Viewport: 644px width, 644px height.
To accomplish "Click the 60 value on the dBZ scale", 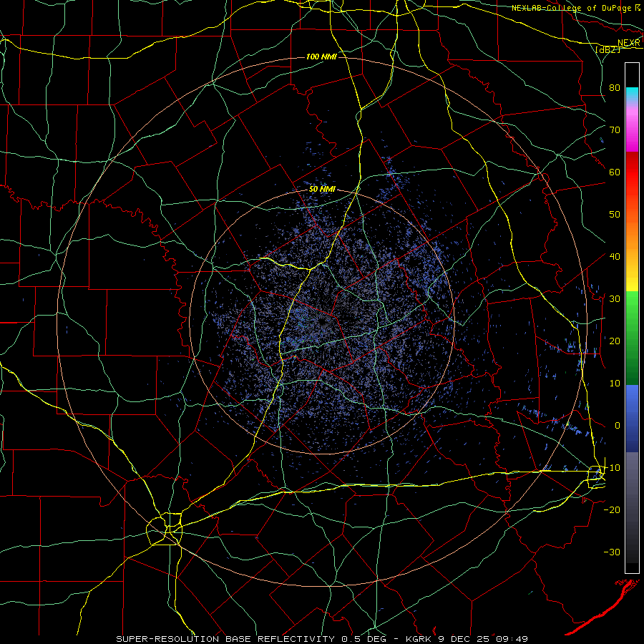I will (615, 172).
